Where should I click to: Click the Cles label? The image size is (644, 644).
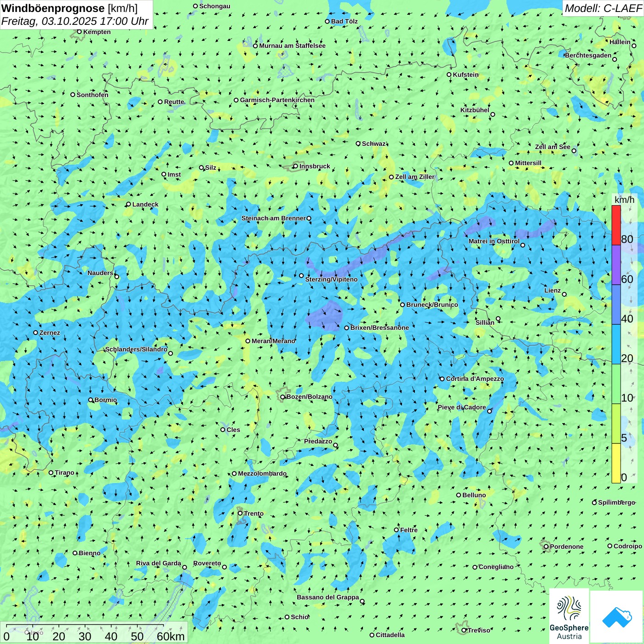click(233, 430)
